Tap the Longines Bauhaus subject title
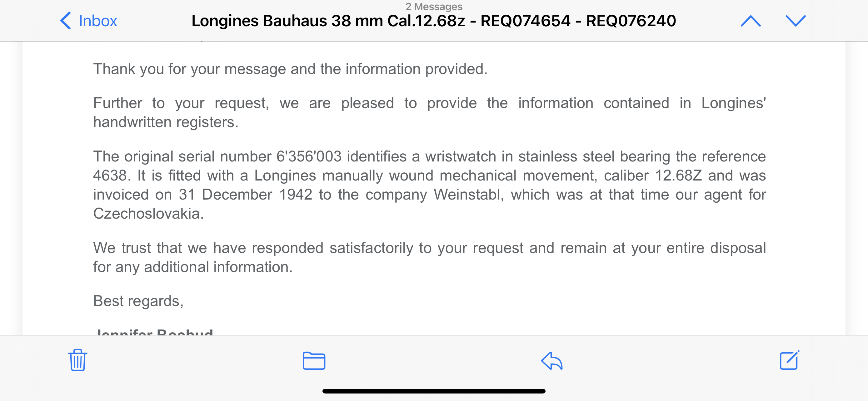868x401 pixels. tap(434, 21)
